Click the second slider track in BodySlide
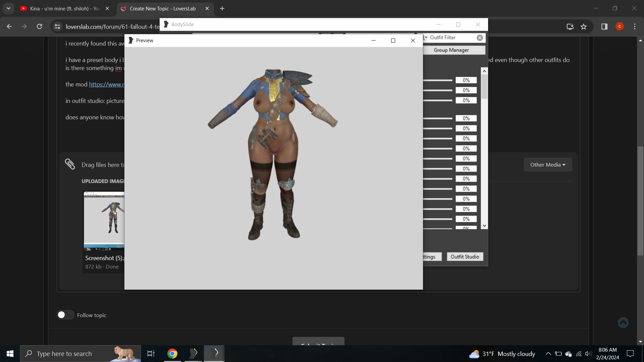This screenshot has height=362, width=644. tap(438, 90)
